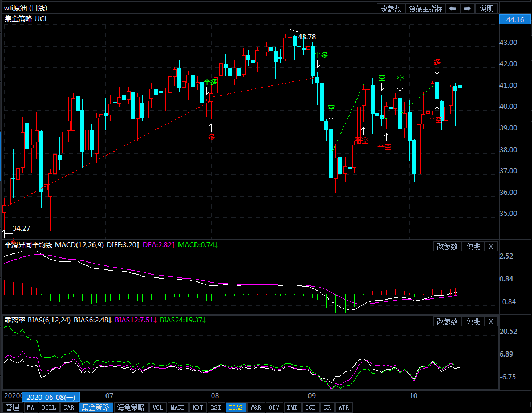Viewport: 532px width, 413px height.
Task: Open 说明 for the main chart
Action: click(x=486, y=9)
